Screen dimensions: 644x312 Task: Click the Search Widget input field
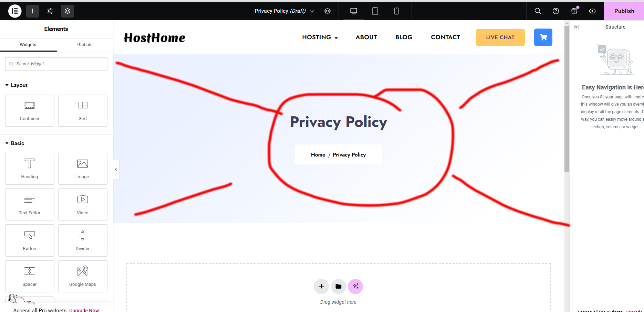point(56,64)
